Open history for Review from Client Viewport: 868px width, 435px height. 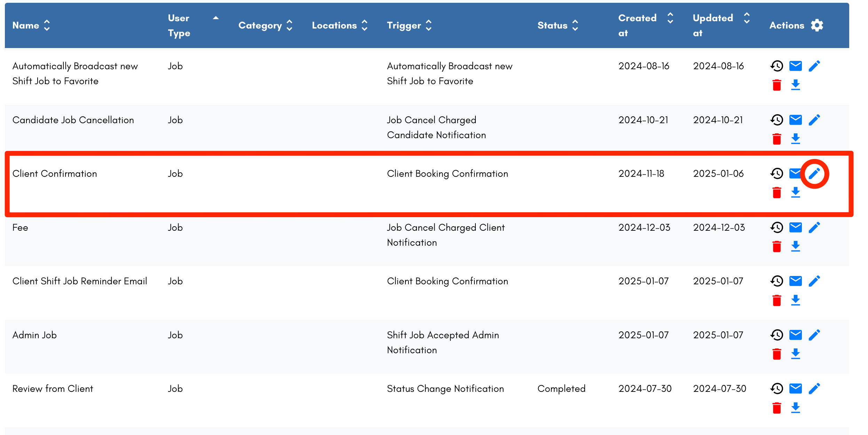pos(776,388)
